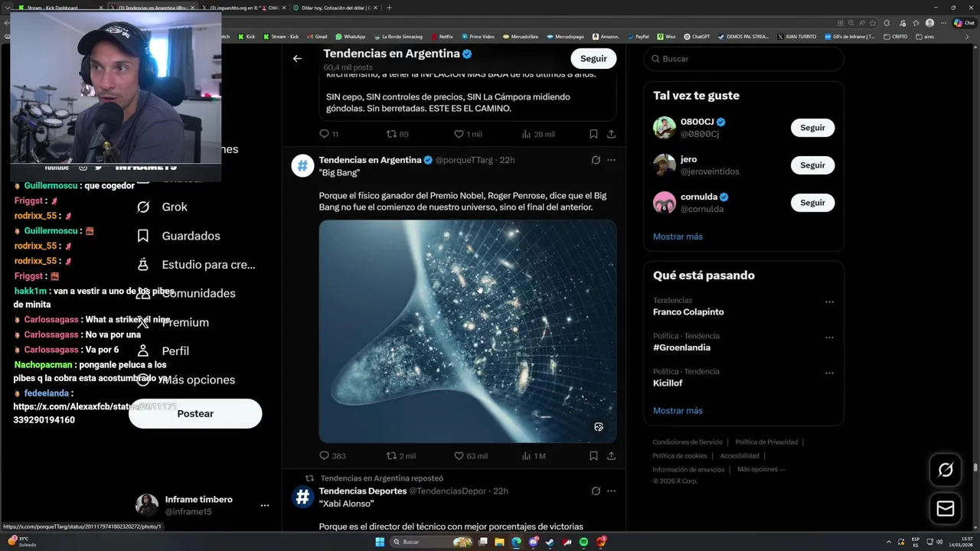
Task: Reply to the post with 11 comments
Action: [x=328, y=134]
